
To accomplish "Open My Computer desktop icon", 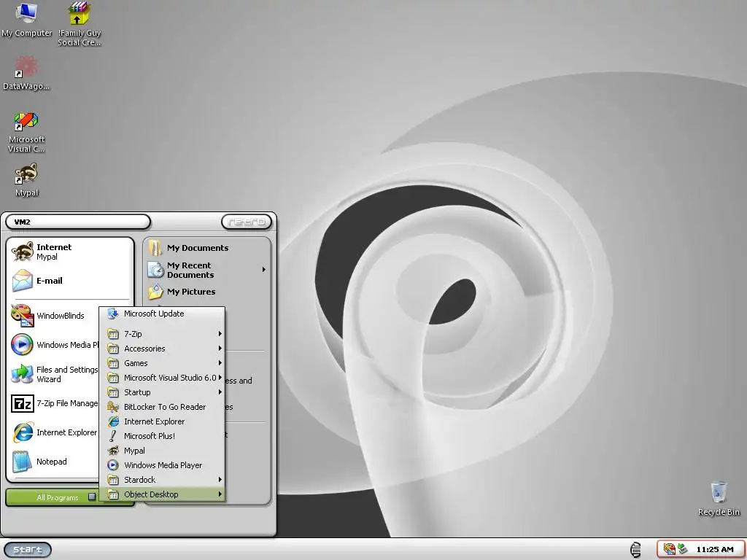I will coord(27,20).
